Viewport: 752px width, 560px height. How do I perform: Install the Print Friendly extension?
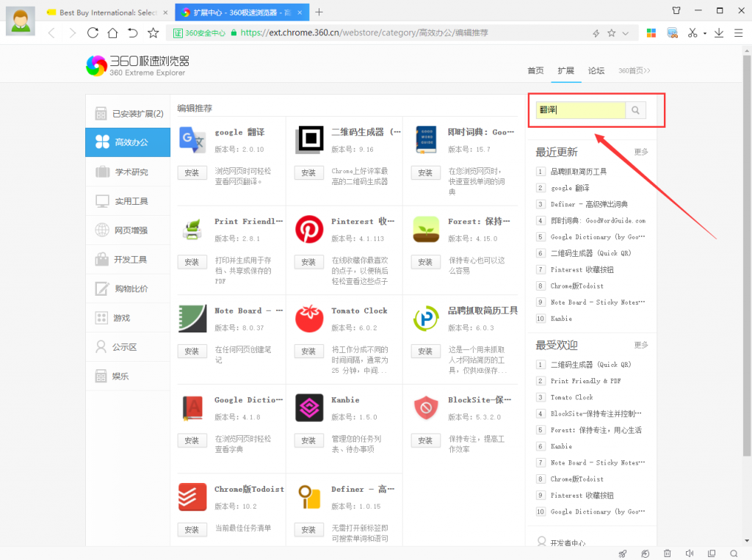tap(192, 262)
